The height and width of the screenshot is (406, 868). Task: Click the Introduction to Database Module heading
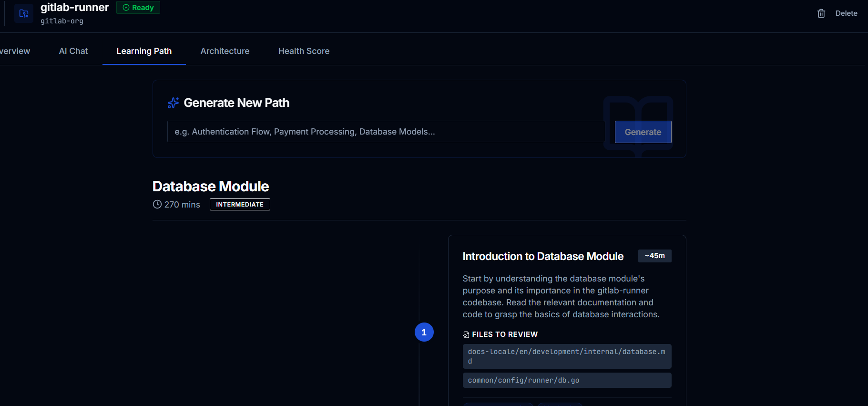pos(543,256)
